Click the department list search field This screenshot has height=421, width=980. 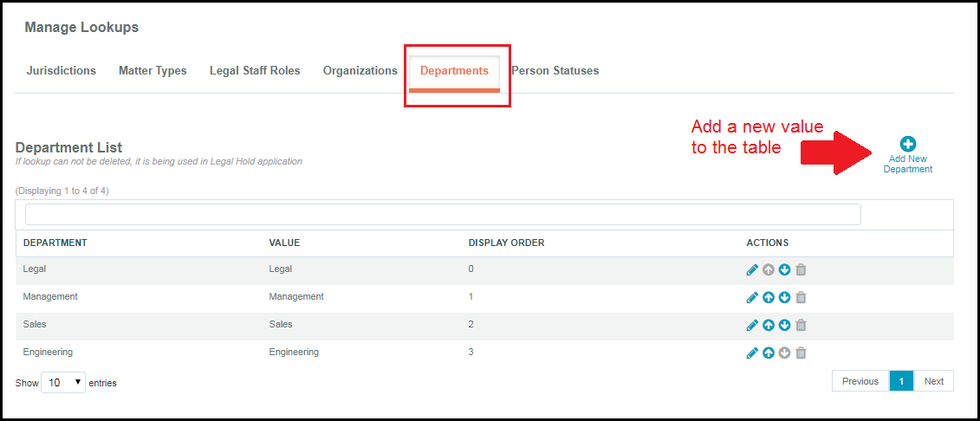[x=443, y=215]
